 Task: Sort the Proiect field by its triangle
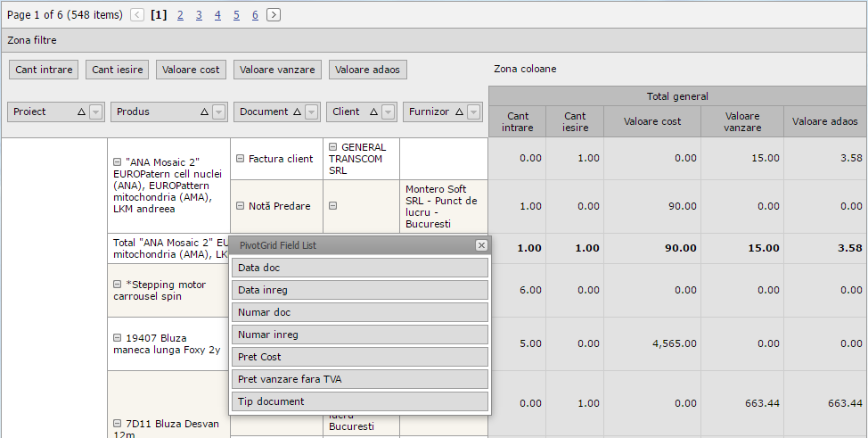(x=81, y=112)
